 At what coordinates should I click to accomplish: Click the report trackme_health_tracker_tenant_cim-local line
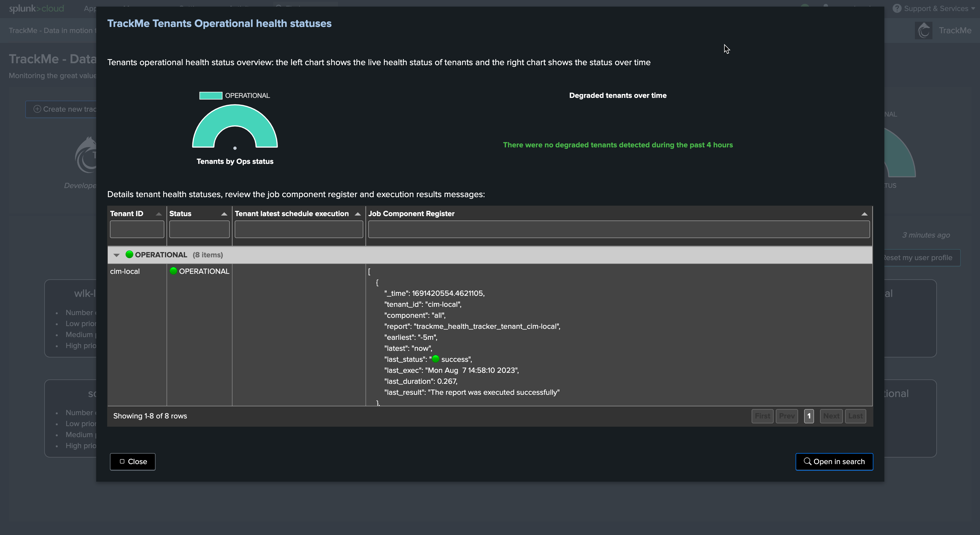(x=472, y=327)
